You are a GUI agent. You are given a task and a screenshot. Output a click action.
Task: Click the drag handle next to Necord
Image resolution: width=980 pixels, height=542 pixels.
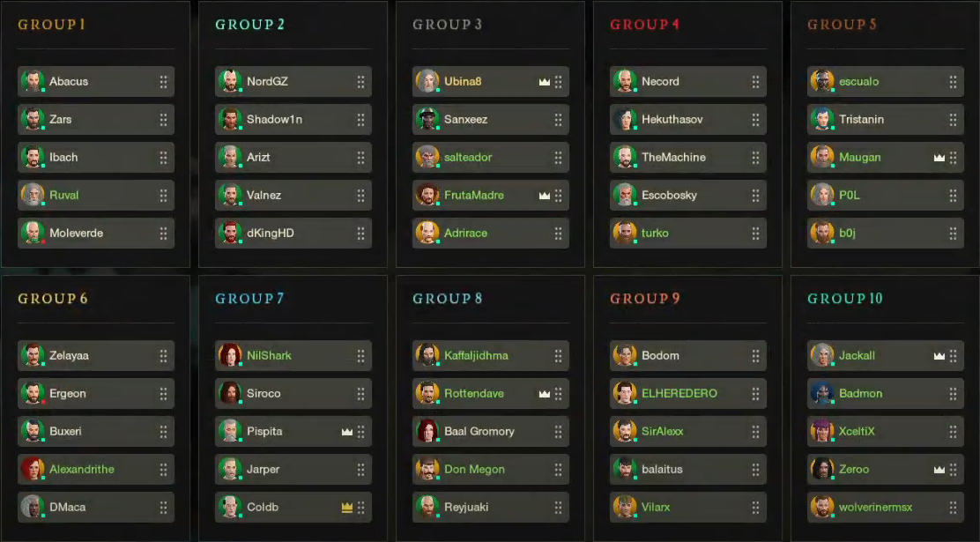tap(755, 82)
